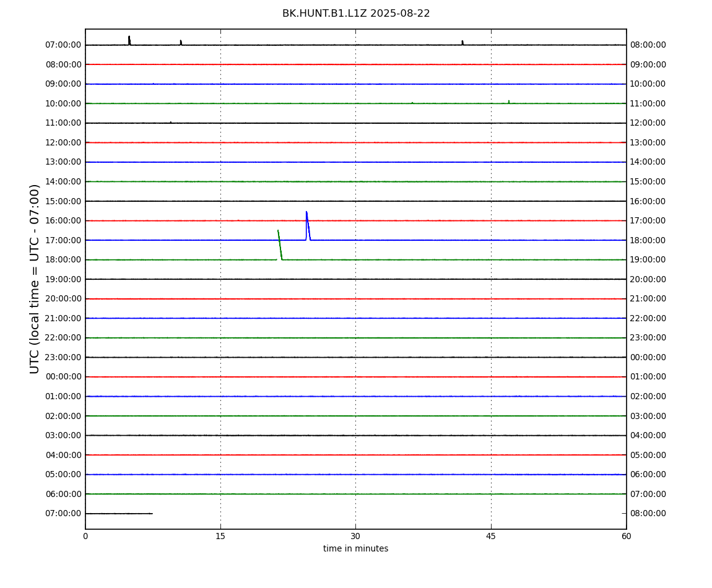
Task: Click the tallest black spike on the top trace
Action: click(129, 40)
